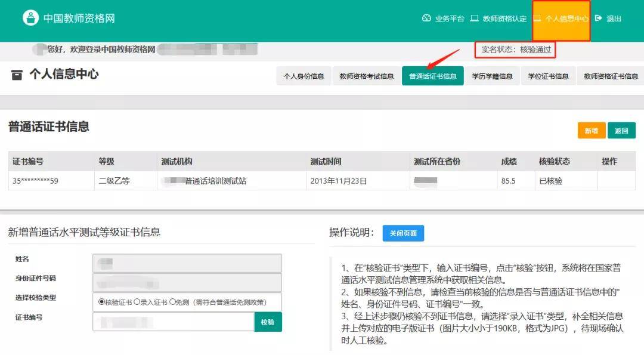Screen dimensions: 644x355
Task: Go to the 学历学籍信息 tab
Action: [x=492, y=76]
